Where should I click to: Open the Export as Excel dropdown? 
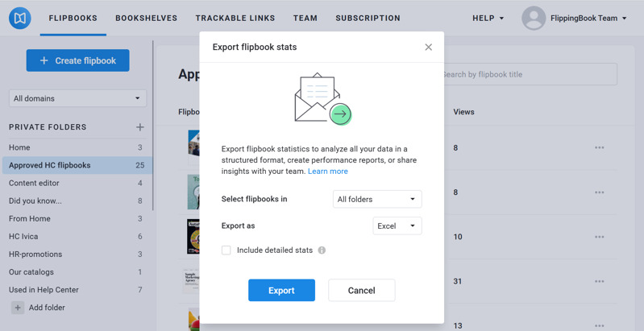[x=397, y=226]
